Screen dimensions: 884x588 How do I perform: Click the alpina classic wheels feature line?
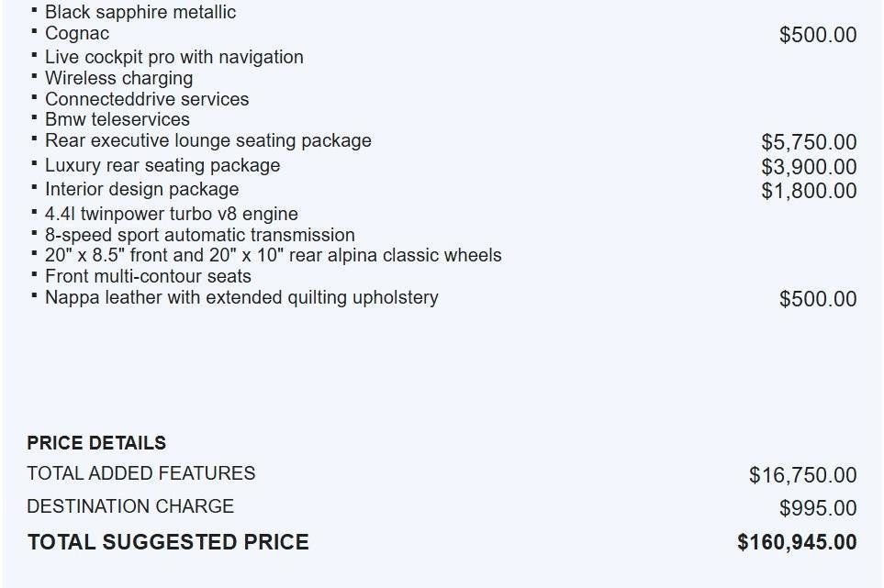click(273, 255)
